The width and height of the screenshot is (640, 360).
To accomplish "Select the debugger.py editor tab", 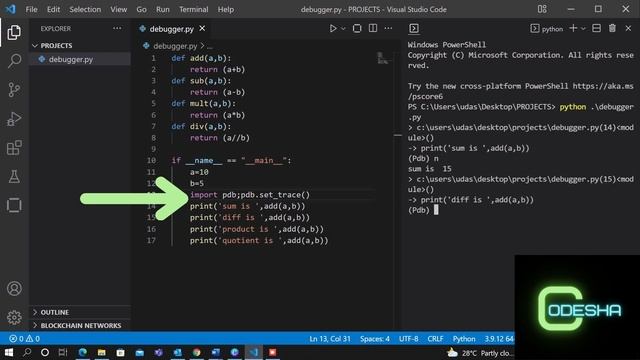I will click(172, 29).
